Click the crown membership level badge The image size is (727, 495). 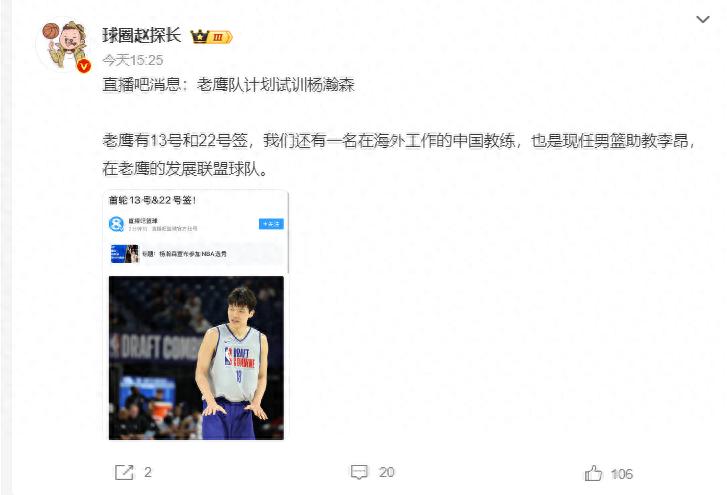point(211,37)
